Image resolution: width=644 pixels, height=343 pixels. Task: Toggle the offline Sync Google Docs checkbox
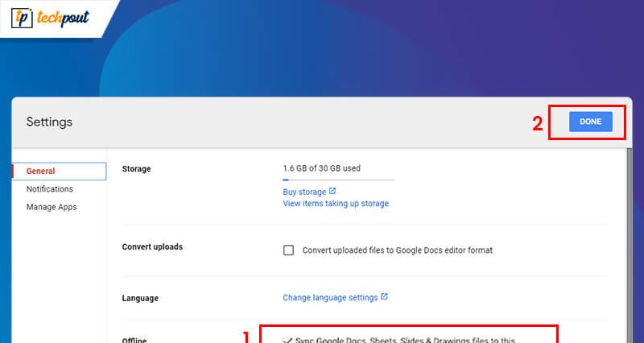[287, 340]
